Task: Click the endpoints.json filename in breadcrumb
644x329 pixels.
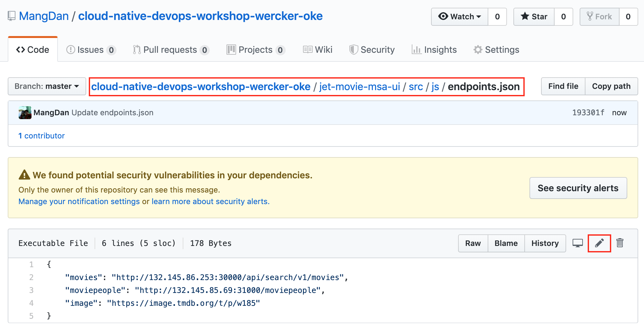Action: click(x=484, y=87)
